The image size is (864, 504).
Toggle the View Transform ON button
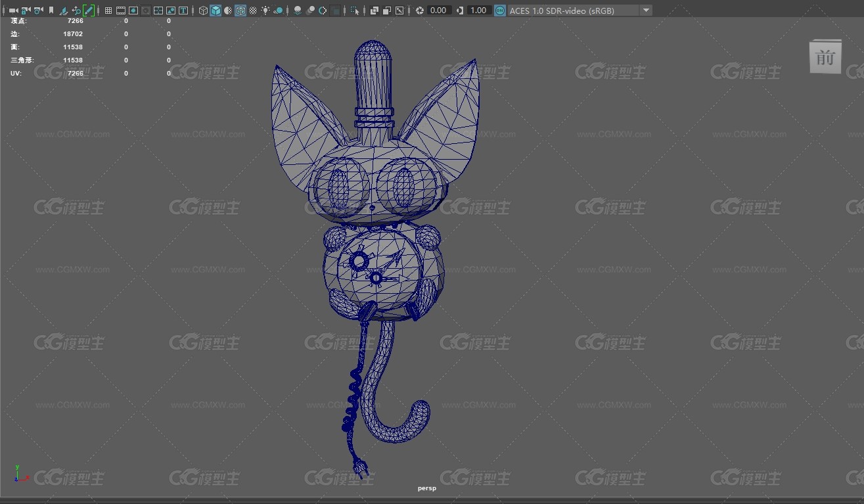pos(500,11)
